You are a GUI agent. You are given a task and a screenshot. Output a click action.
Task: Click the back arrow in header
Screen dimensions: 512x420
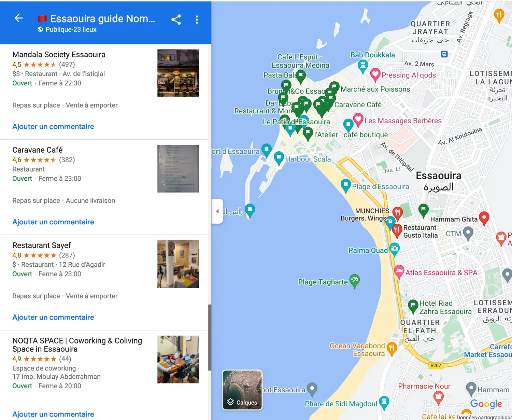[18, 18]
